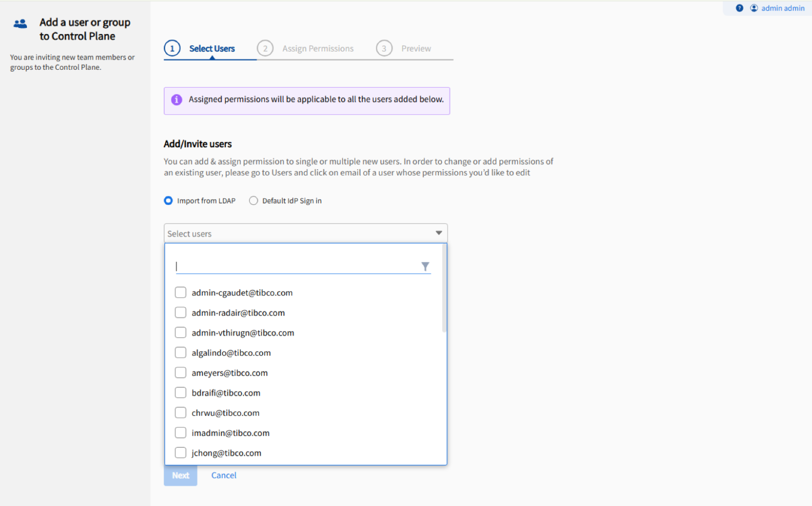
Task: Click step 1 circle icon
Action: click(172, 49)
